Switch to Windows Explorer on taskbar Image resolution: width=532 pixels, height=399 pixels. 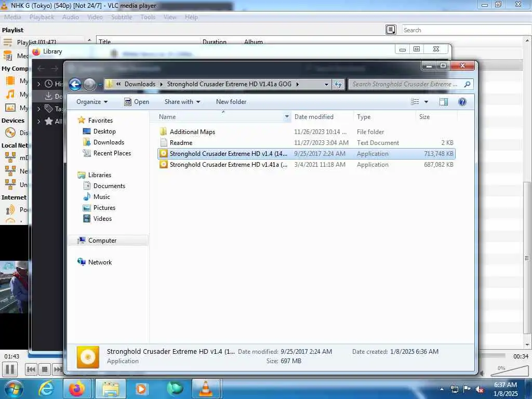point(111,389)
